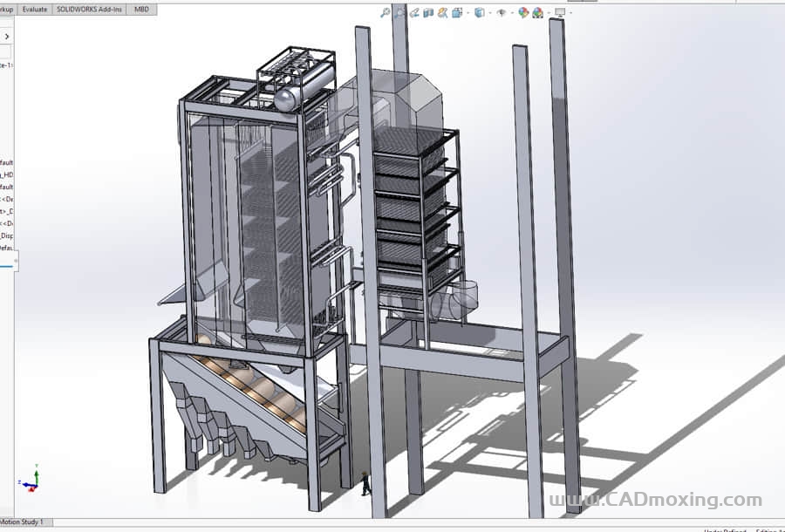
Task: Select the MBD tab
Action: [140, 9]
